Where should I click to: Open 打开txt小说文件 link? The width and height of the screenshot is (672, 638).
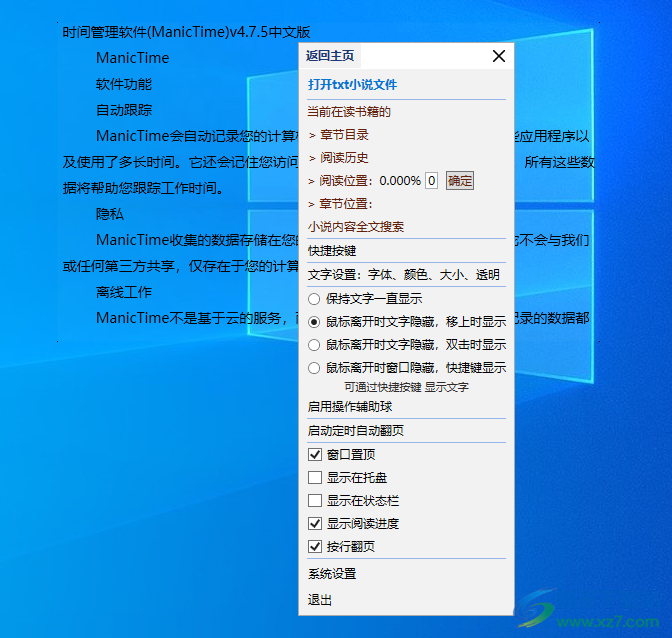352,85
